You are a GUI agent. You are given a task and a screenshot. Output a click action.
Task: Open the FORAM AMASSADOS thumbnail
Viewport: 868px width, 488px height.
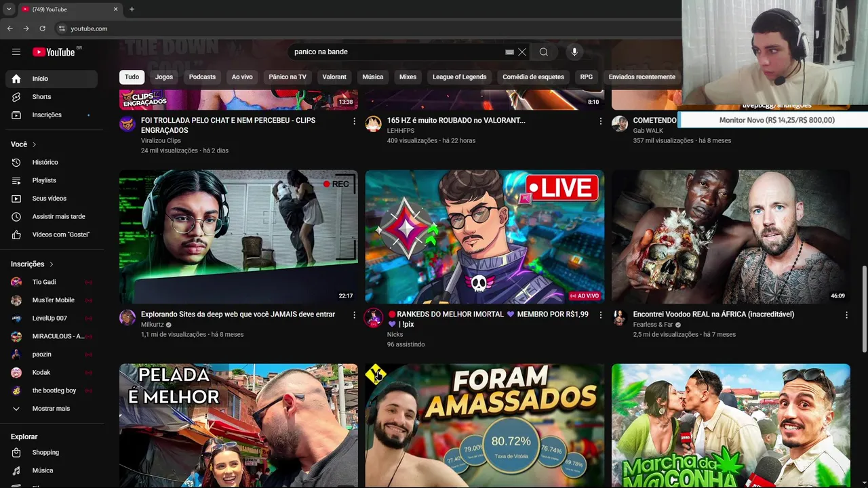485,426
